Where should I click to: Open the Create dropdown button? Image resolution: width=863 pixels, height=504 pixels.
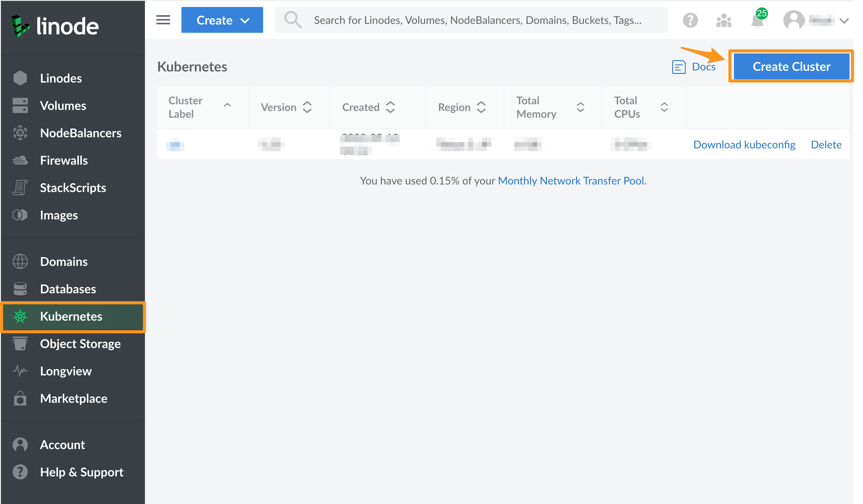tap(222, 20)
